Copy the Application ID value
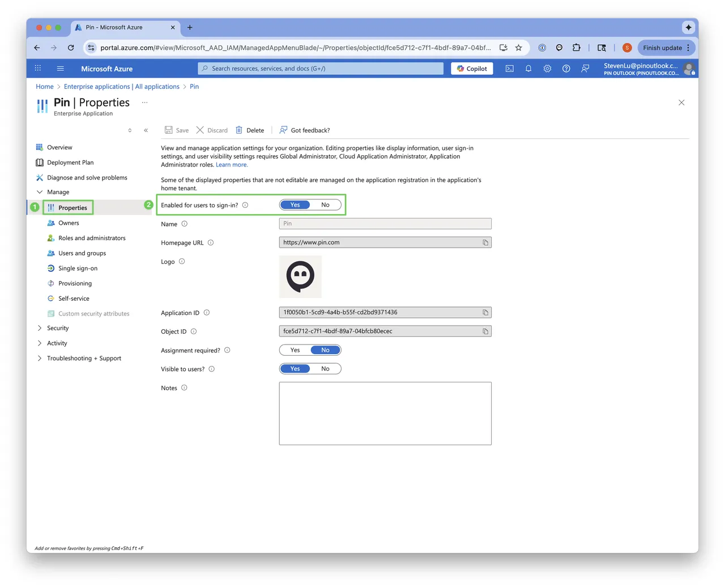The height and width of the screenshot is (588, 725). 485,313
